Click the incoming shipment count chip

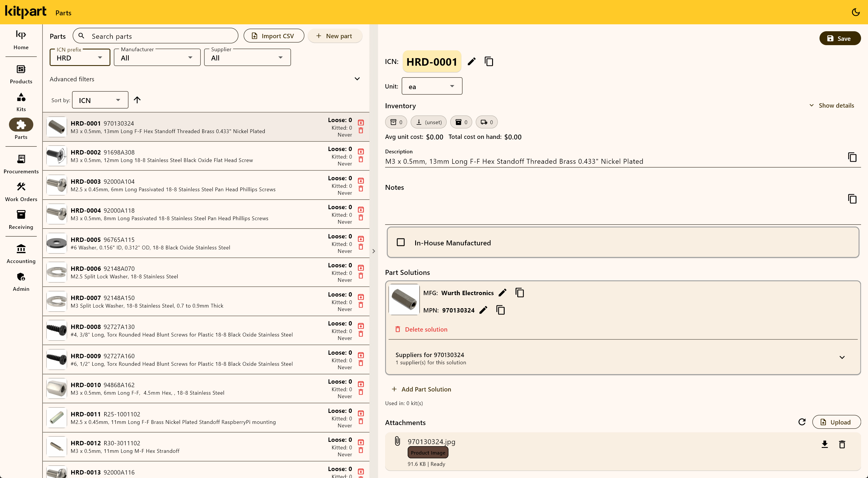click(487, 122)
